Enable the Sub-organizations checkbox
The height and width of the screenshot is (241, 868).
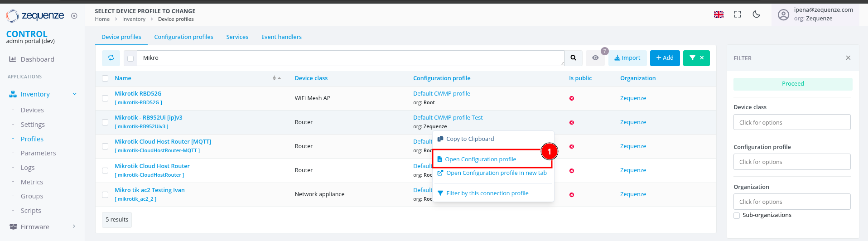[x=737, y=216]
